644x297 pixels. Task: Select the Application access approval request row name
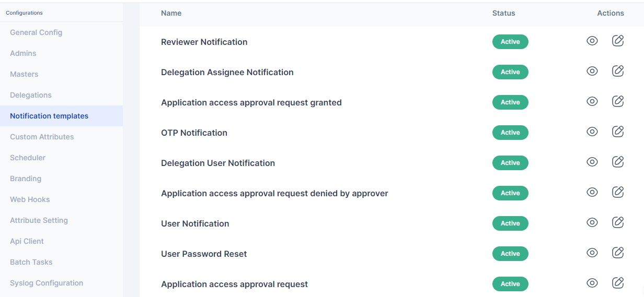234,284
